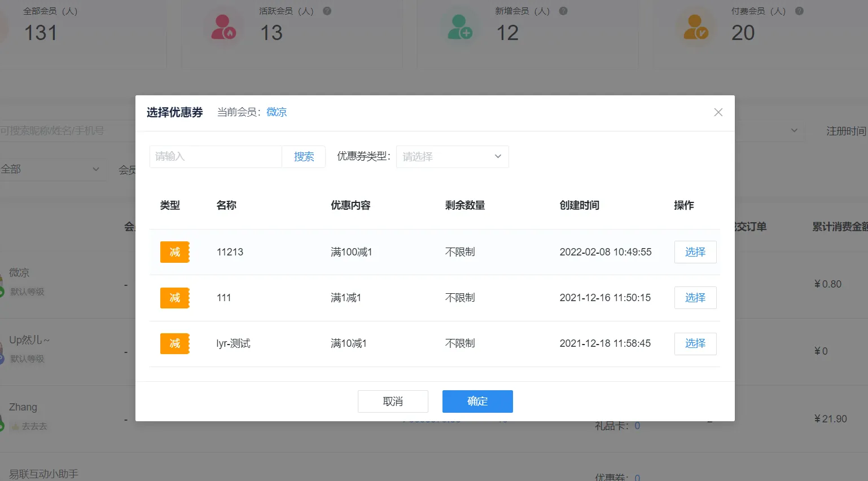
Task: Click member 易联互动小助手 in background
Action: (x=43, y=474)
